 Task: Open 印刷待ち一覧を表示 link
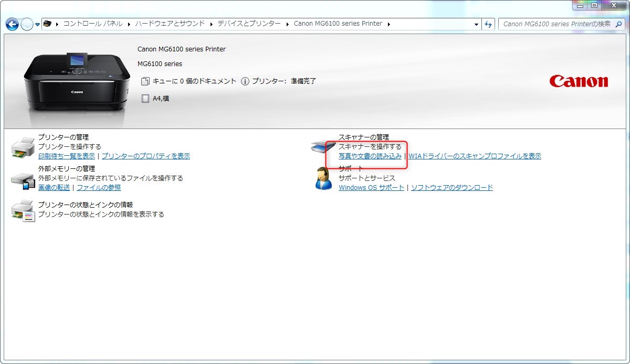click(x=67, y=156)
